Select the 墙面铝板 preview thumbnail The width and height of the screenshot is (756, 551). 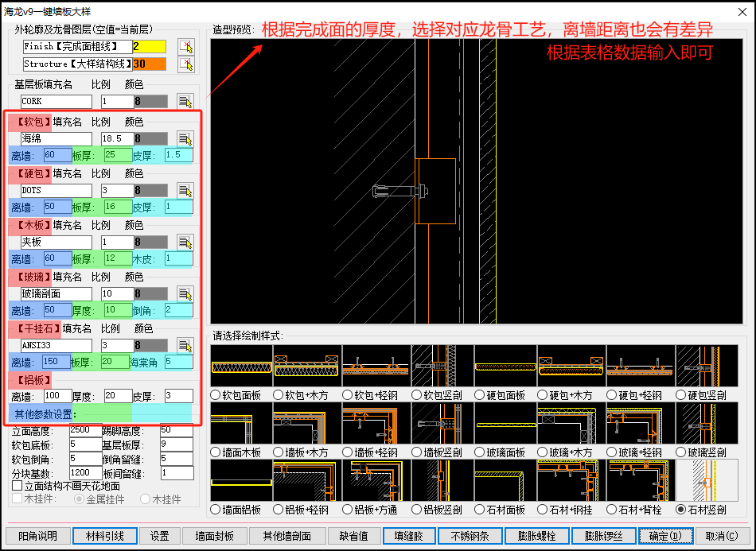pyautogui.click(x=242, y=480)
